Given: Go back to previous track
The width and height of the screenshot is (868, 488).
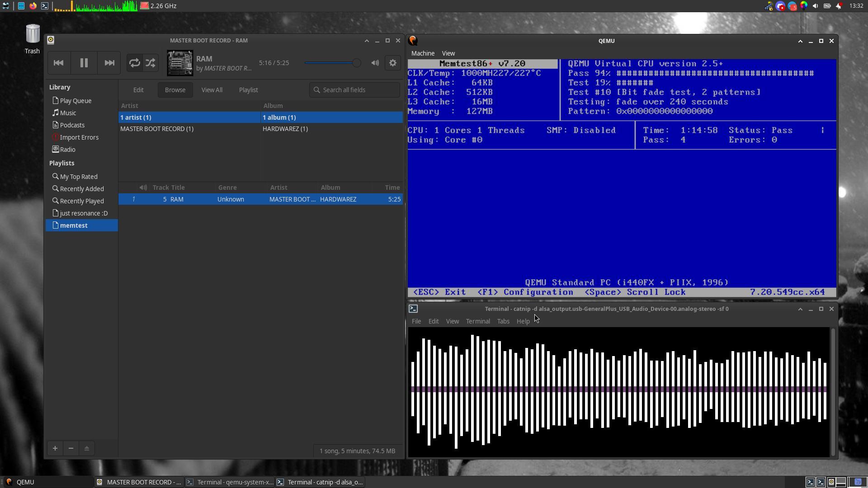Looking at the screenshot, I should click(x=58, y=63).
